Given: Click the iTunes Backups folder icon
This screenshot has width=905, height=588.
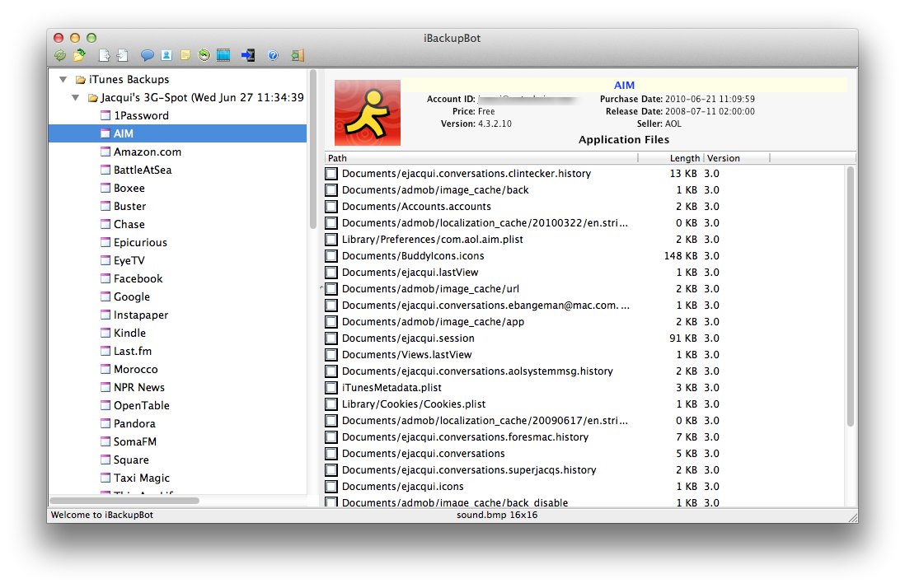Looking at the screenshot, I should point(81,80).
